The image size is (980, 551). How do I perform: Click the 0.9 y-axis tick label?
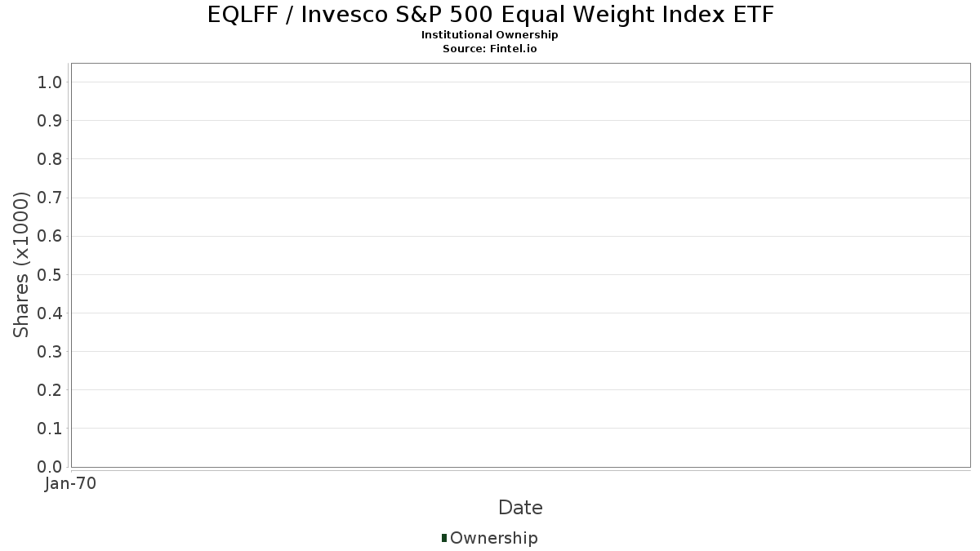[x=50, y=121]
